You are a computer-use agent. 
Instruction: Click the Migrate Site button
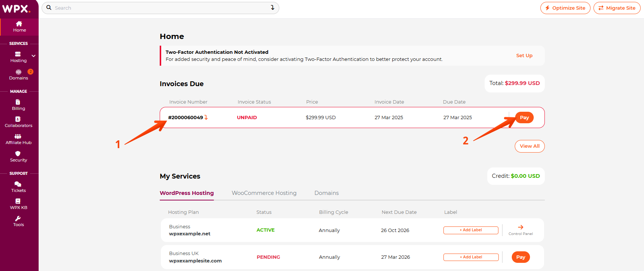pos(617,8)
